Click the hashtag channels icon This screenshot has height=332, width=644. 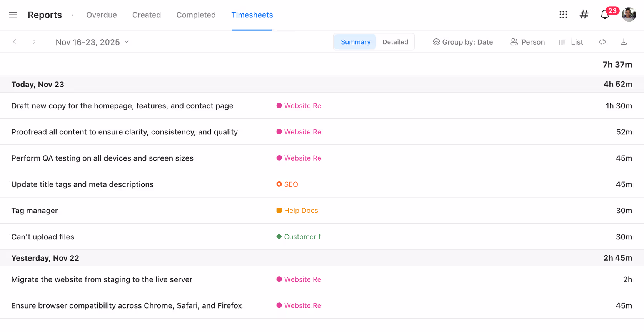[584, 15]
